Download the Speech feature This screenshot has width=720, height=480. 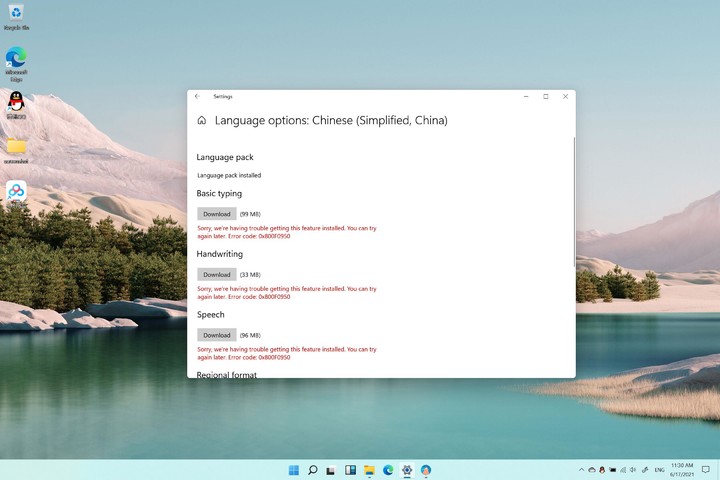pyautogui.click(x=216, y=335)
